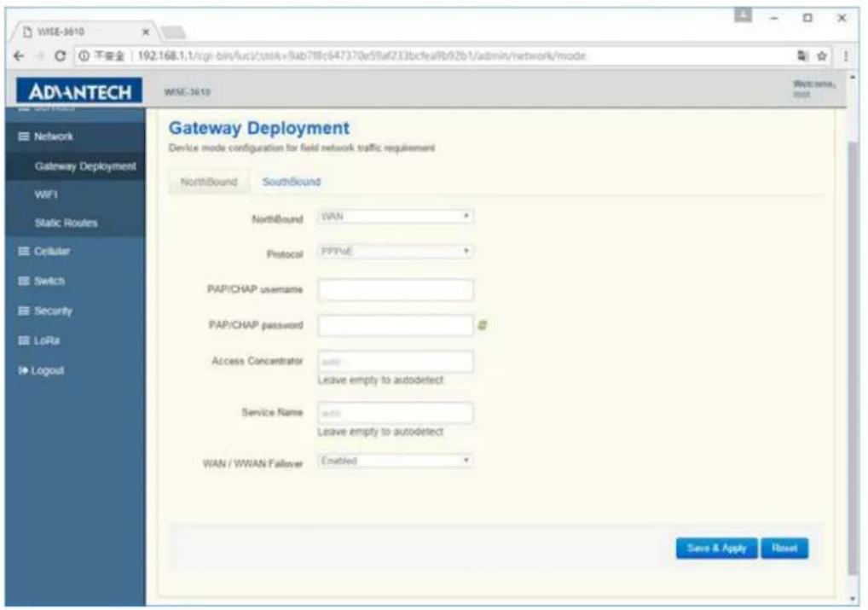The width and height of the screenshot is (868, 610).
Task: Click the browser back arrow
Action: (x=19, y=56)
